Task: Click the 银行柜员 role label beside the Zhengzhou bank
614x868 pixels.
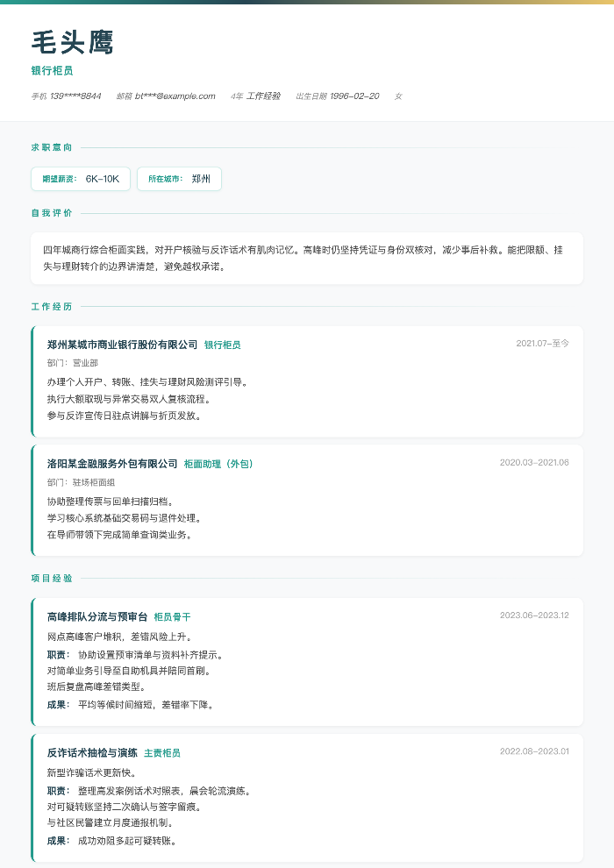Action: pyautogui.click(x=223, y=345)
